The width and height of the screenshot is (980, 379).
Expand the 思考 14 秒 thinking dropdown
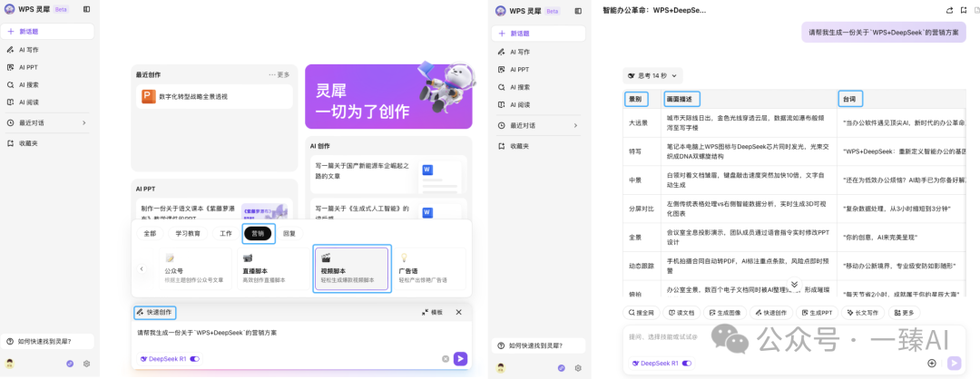[652, 75]
